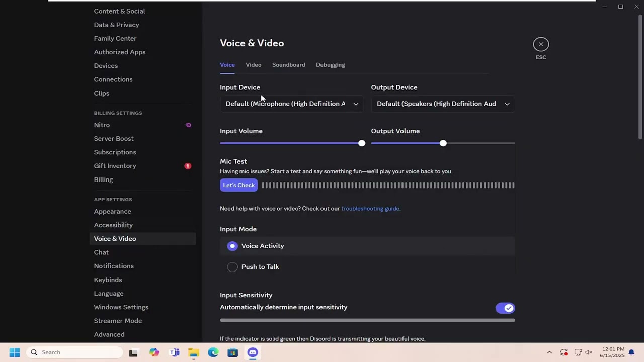Click the settings page vertical scrollbar
Image resolution: width=644 pixels, height=362 pixels.
640,78
